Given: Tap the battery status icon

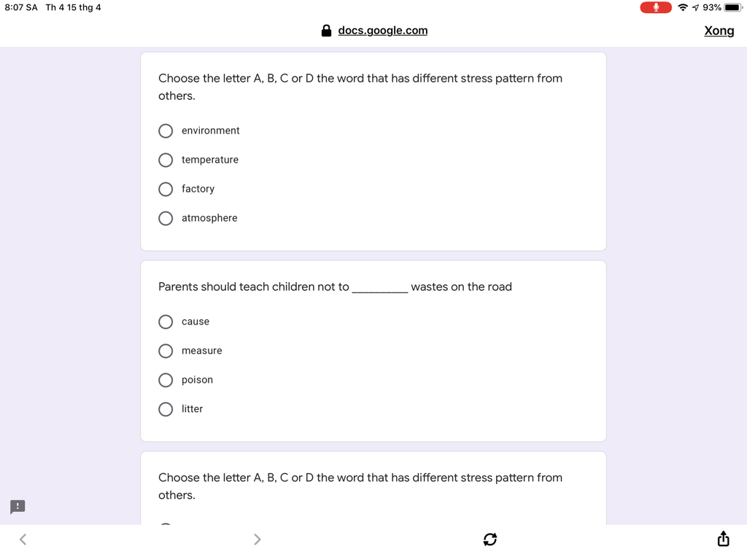Looking at the screenshot, I should (733, 7).
